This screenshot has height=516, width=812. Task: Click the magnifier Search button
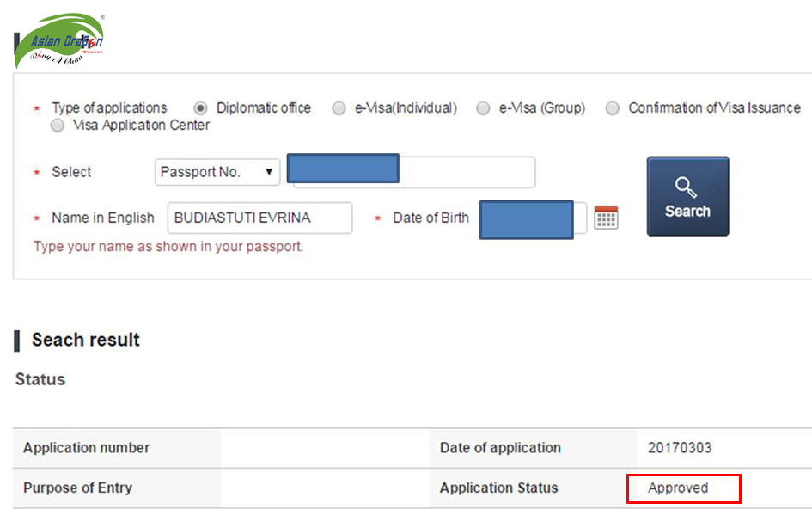tap(687, 196)
